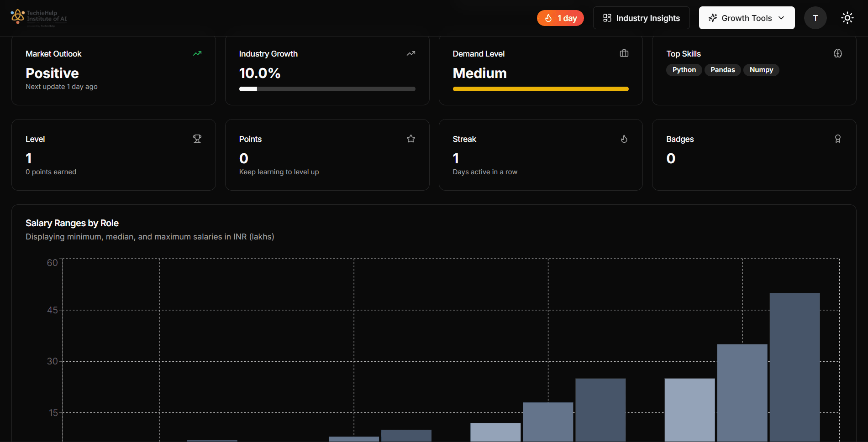Image resolution: width=868 pixels, height=442 pixels.
Task: Click the trending arrow icon on Market Outlook card
Action: (x=197, y=53)
